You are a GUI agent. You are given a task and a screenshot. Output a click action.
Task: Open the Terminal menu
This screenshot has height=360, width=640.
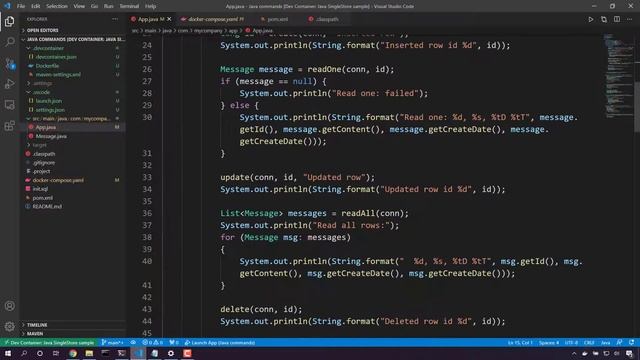tap(129, 6)
